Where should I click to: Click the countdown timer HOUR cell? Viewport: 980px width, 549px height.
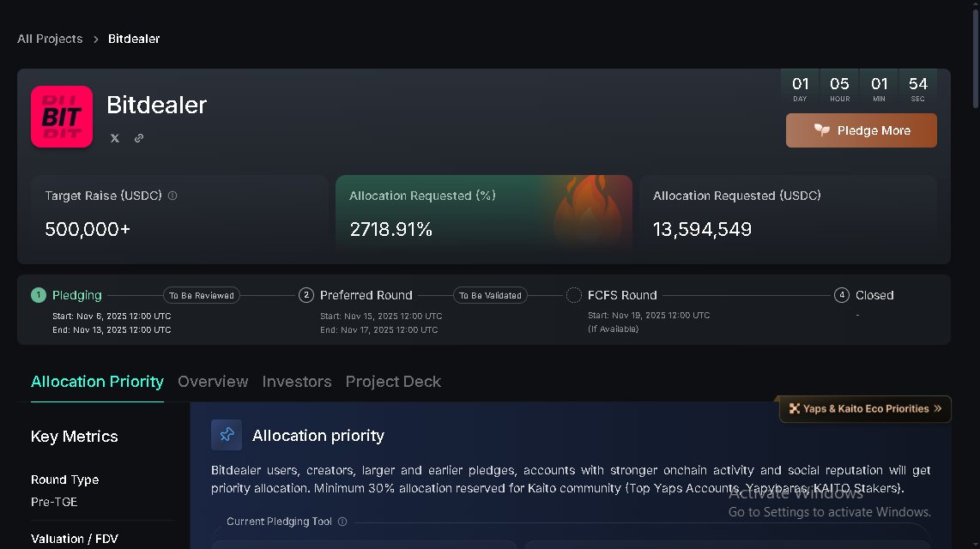tap(839, 88)
